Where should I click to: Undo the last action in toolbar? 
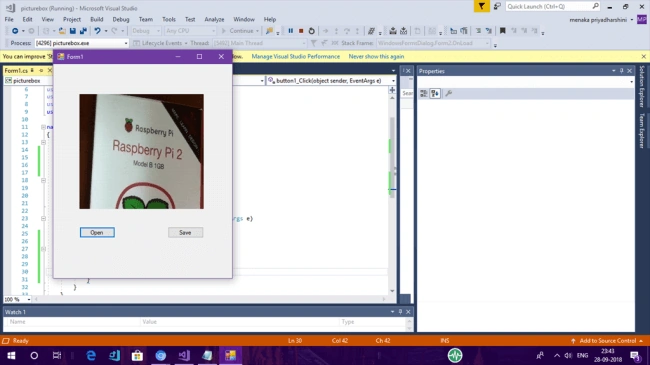[x=97, y=31]
